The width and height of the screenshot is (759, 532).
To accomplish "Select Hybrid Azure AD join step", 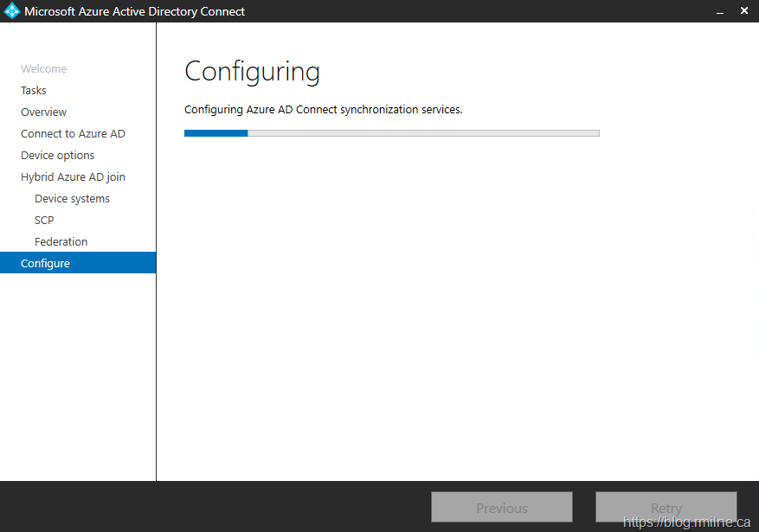I will pos(73,177).
